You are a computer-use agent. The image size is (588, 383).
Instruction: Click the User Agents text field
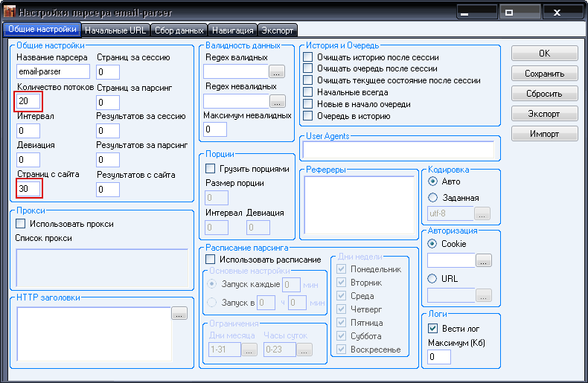(398, 149)
